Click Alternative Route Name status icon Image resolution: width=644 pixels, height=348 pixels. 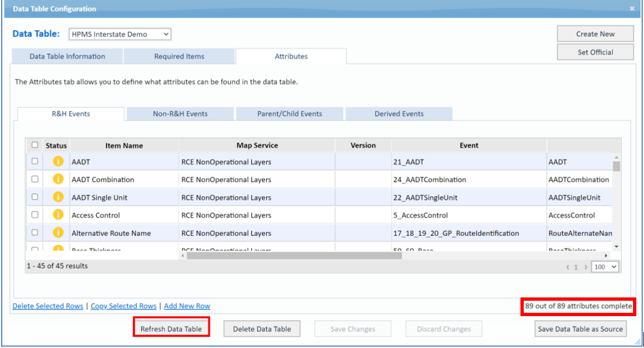tap(58, 233)
